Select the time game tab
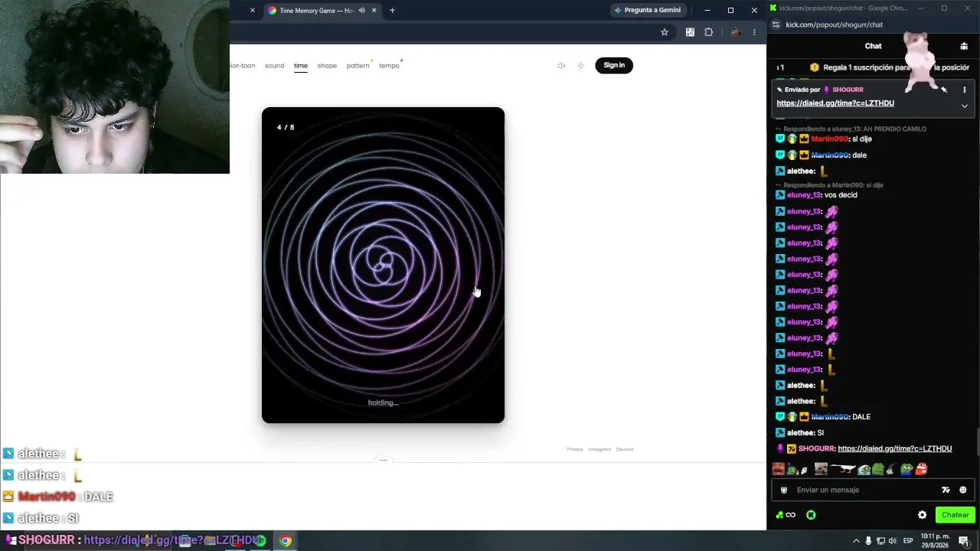980x551 pixels. (301, 66)
